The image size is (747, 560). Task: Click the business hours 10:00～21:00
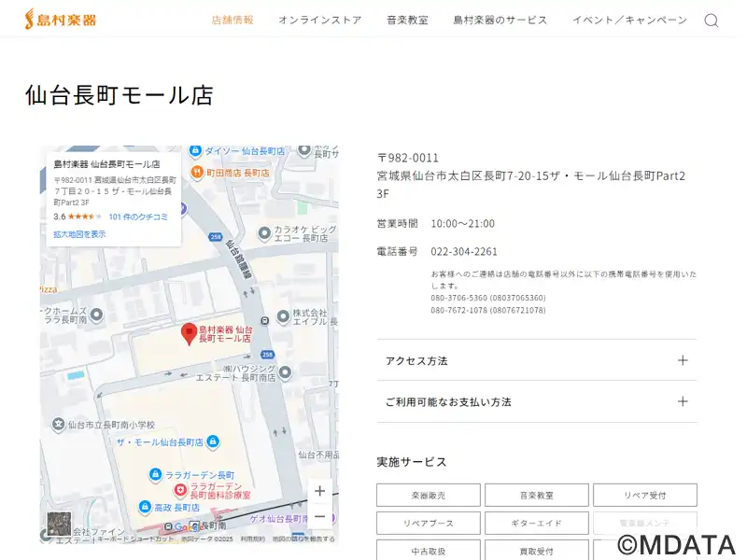click(x=462, y=223)
